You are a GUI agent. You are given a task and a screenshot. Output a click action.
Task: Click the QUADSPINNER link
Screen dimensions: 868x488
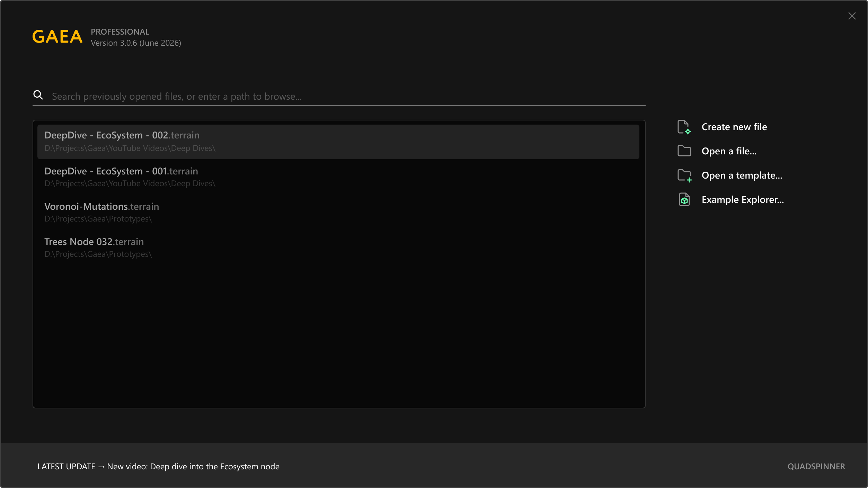coord(816,467)
